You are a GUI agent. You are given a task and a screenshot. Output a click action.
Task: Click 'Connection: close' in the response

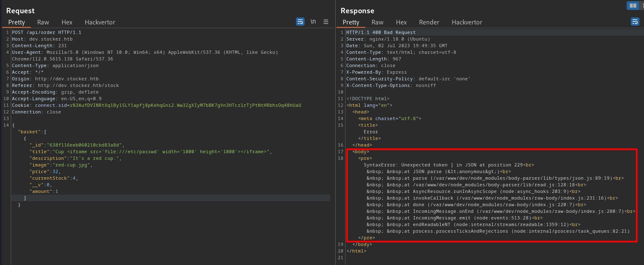pyautogui.click(x=371, y=65)
